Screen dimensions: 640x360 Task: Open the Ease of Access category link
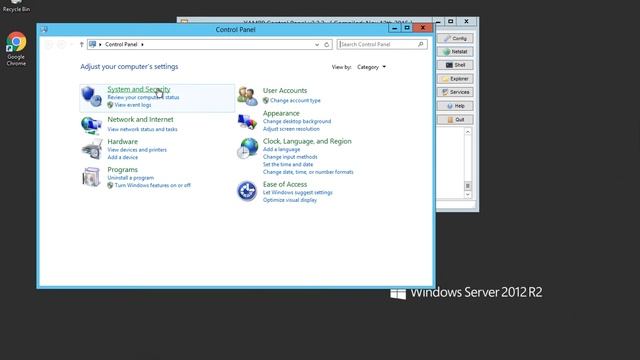pyautogui.click(x=285, y=184)
